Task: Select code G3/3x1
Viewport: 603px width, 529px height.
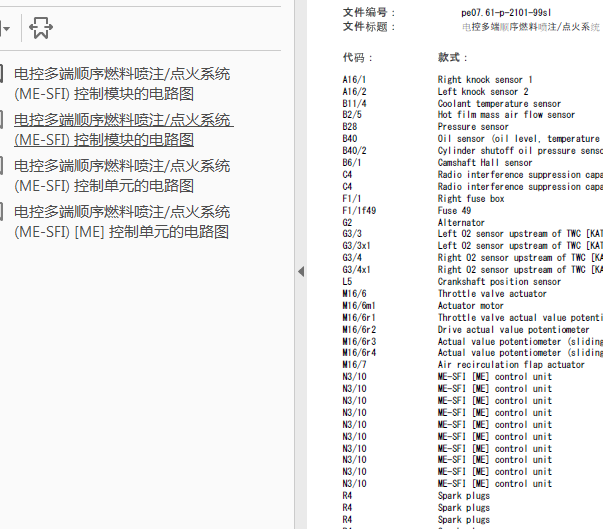Action: [x=356, y=246]
